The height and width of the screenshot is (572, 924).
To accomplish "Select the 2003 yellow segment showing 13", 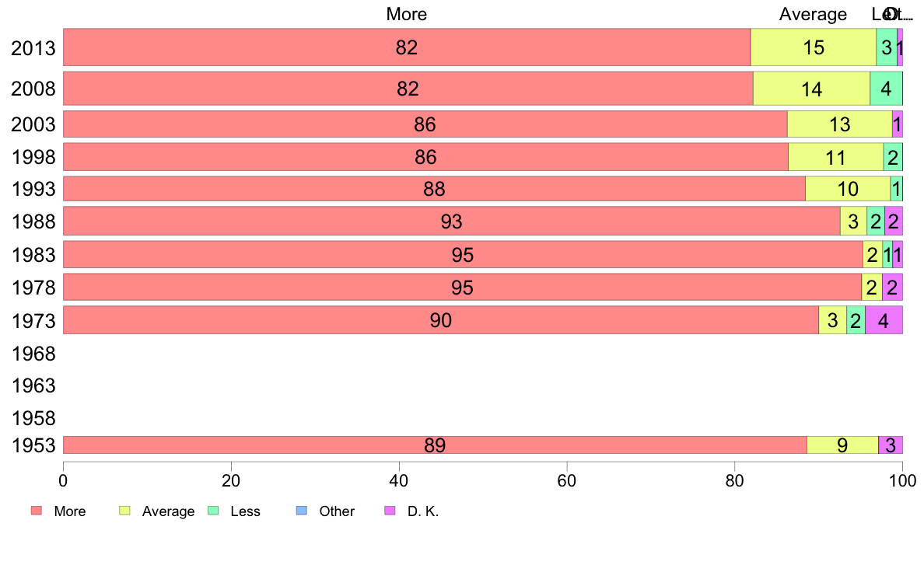I will coord(840,124).
